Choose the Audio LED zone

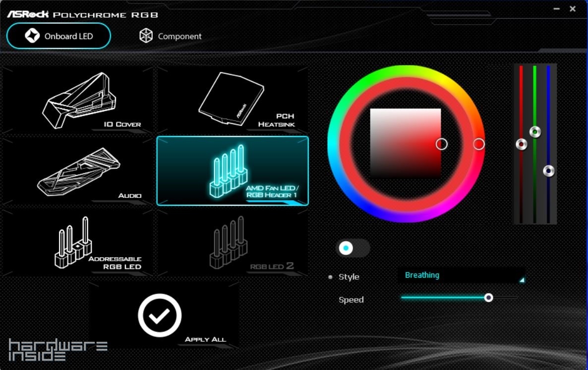tap(78, 170)
